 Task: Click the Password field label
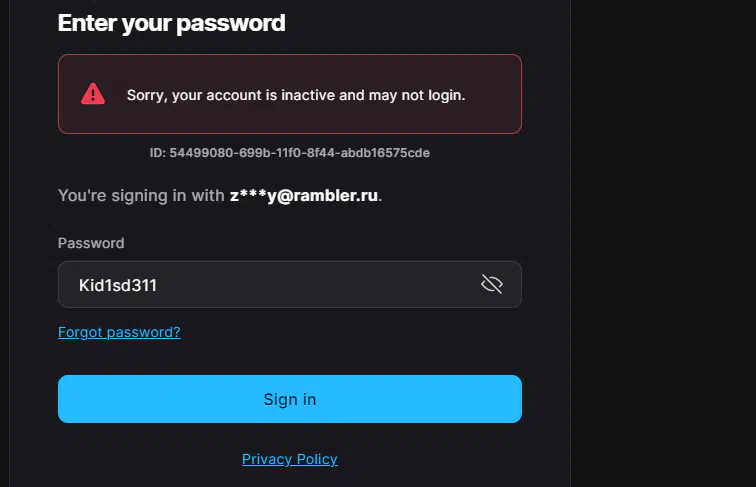[x=91, y=243]
